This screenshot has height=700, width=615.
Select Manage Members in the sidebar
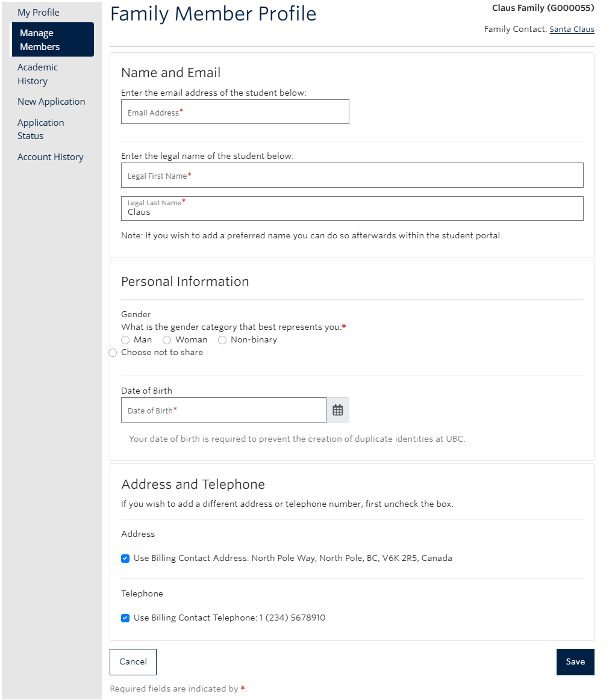52,39
